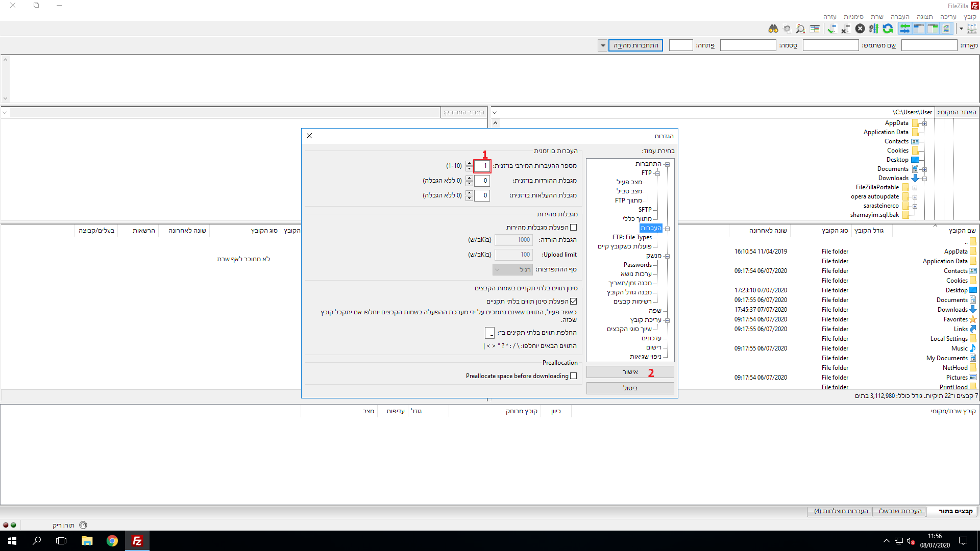Toggle transfer queue display icon
The image size is (980, 551).
[x=905, y=29]
